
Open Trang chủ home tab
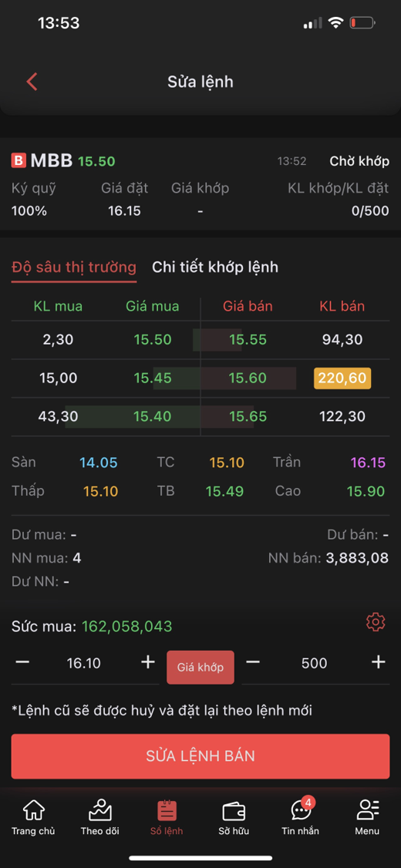coord(33,817)
